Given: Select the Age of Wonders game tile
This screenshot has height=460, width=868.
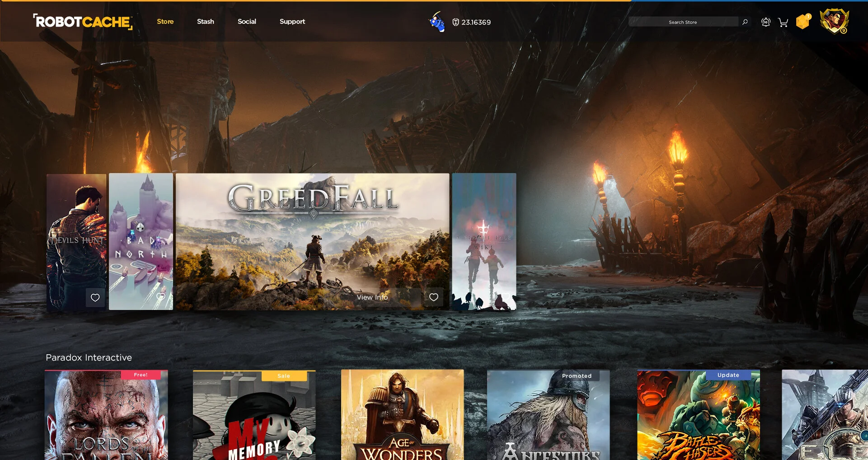Looking at the screenshot, I should [402, 415].
